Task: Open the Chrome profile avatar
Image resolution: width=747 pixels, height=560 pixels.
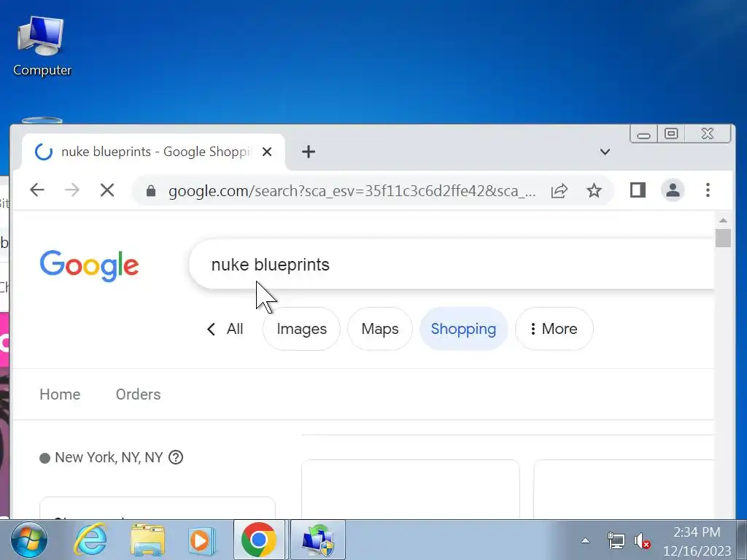Action: click(x=673, y=190)
